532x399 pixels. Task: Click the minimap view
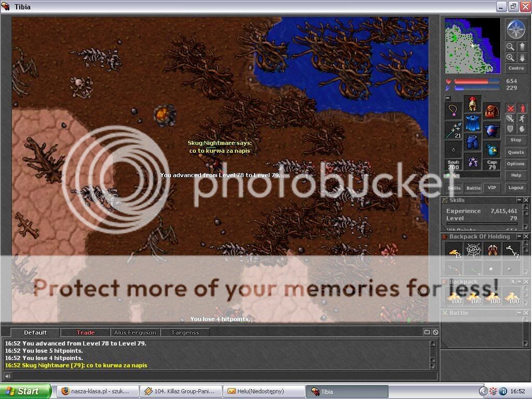click(472, 46)
